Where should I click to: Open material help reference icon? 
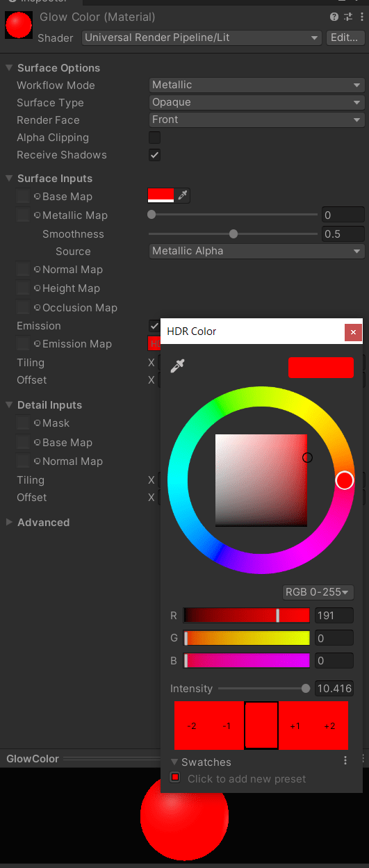click(334, 17)
